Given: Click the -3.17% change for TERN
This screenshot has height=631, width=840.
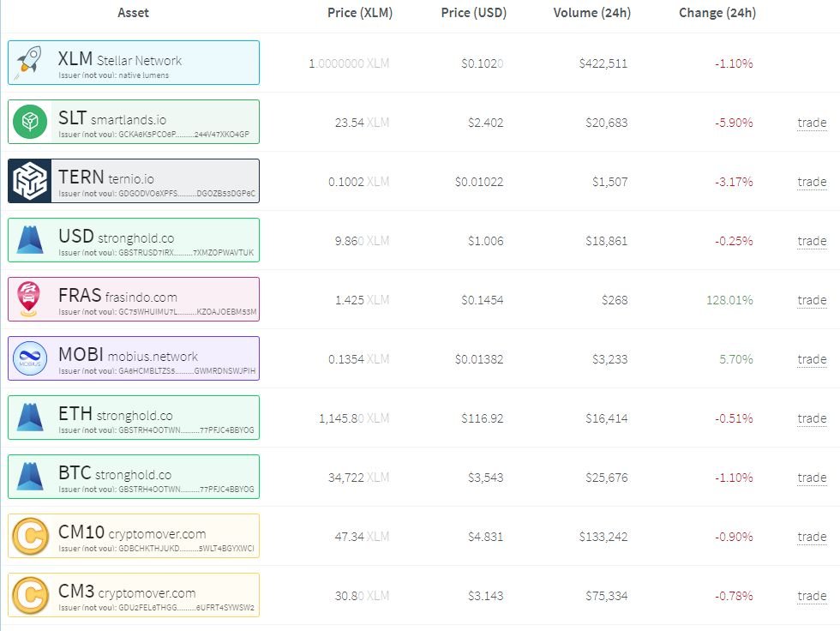Looking at the screenshot, I should [734, 182].
